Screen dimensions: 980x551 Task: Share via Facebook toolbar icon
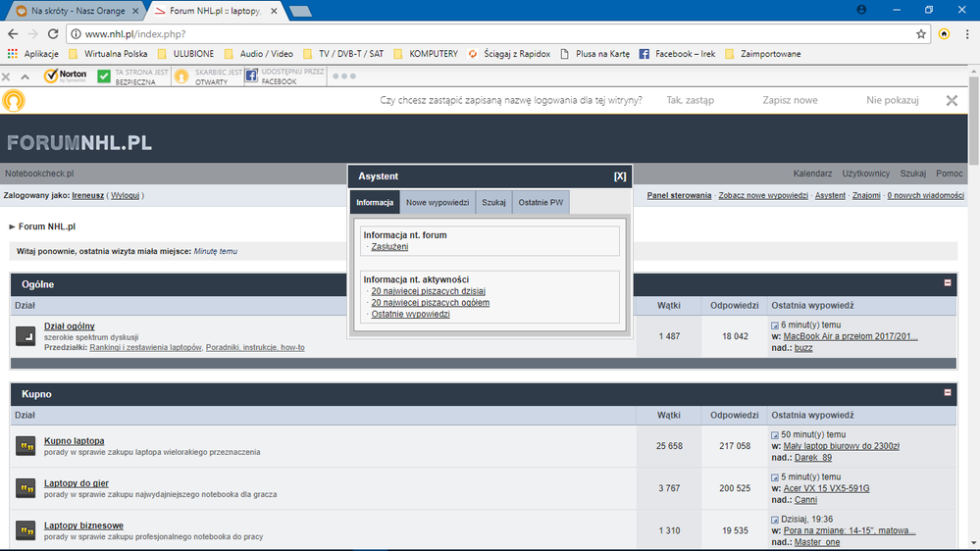pyautogui.click(x=251, y=75)
